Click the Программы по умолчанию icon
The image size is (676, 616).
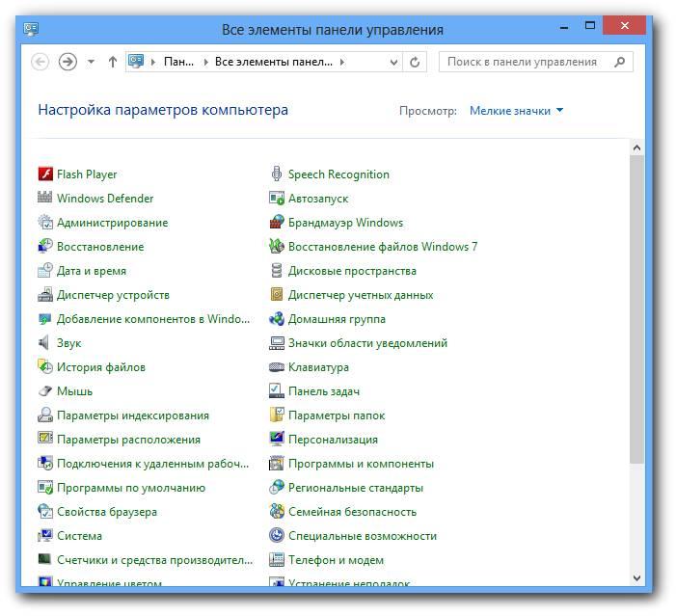45,488
